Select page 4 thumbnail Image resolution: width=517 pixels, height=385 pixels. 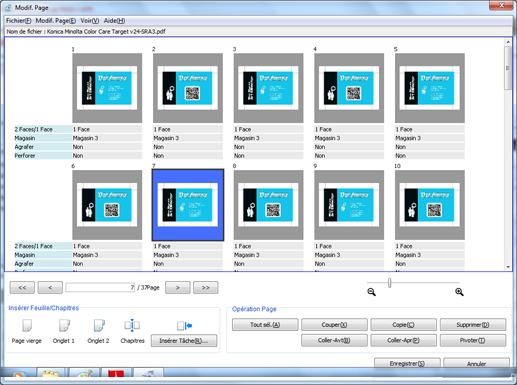(349, 88)
